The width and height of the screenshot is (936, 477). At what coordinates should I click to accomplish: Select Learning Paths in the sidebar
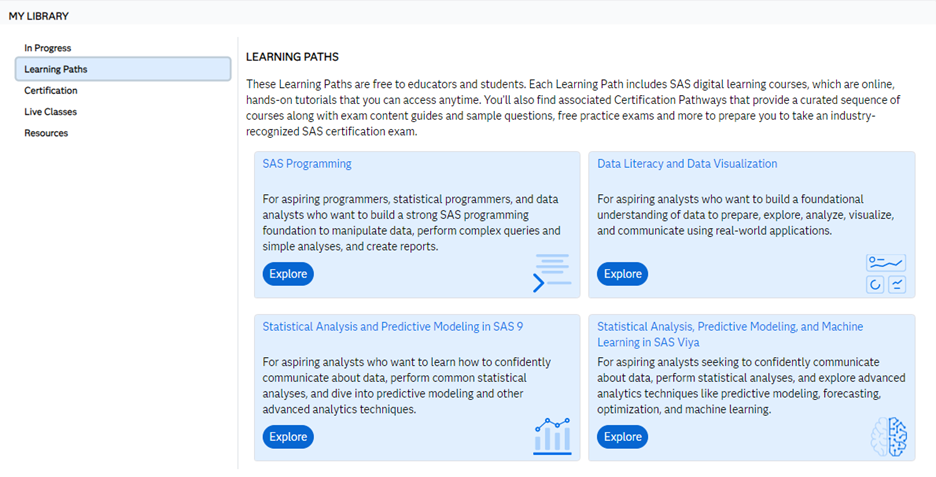[56, 69]
